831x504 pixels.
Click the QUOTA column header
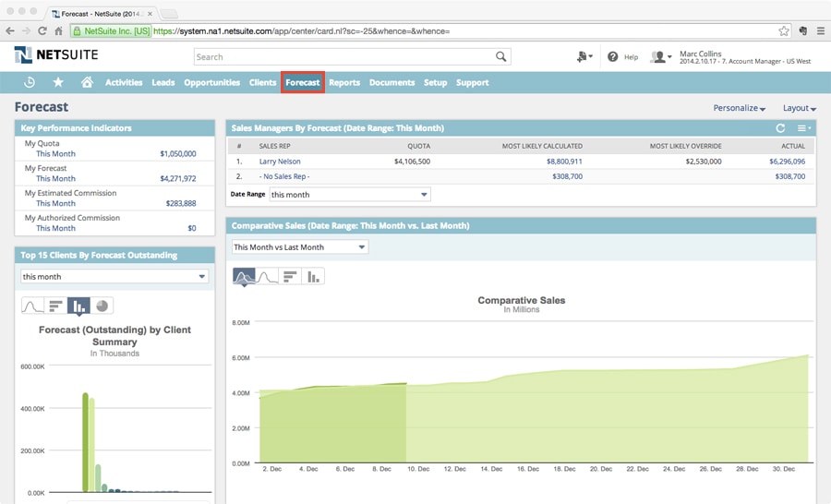(418, 146)
